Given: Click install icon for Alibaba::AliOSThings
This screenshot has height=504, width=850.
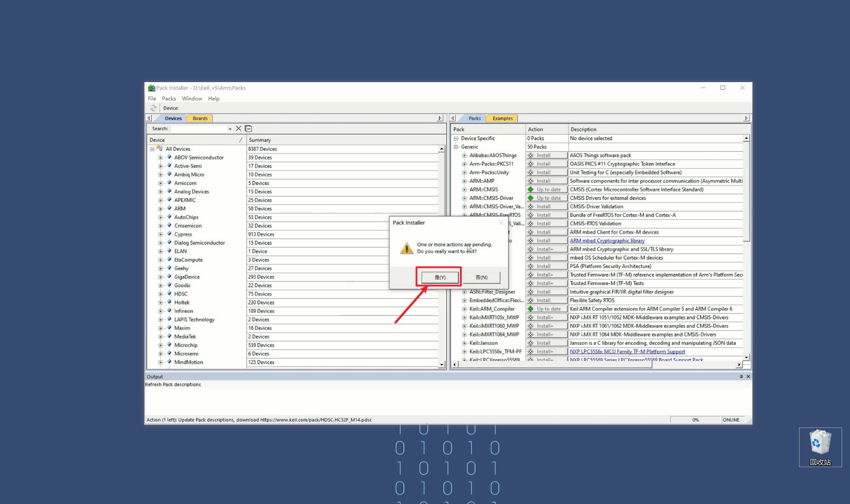Looking at the screenshot, I should [531, 155].
